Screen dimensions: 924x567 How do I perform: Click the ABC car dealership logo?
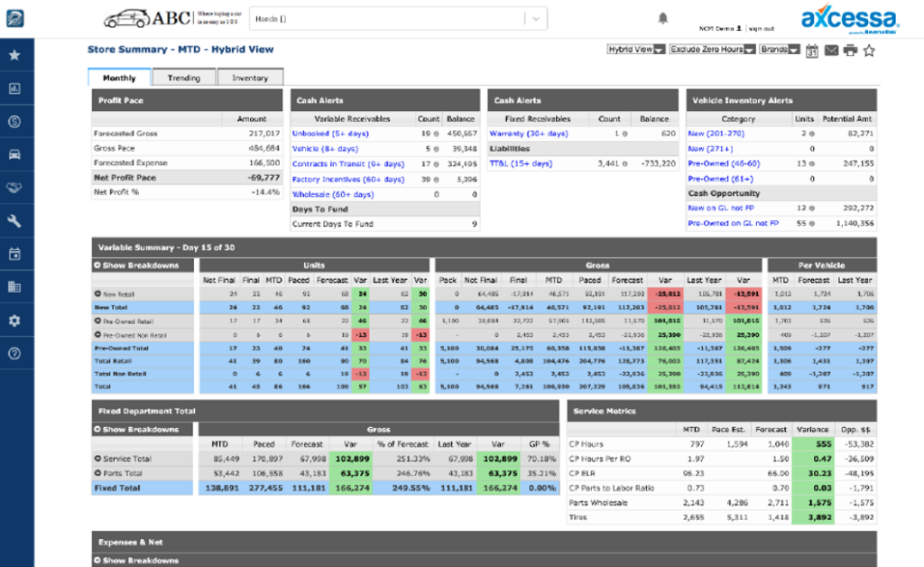pos(171,18)
